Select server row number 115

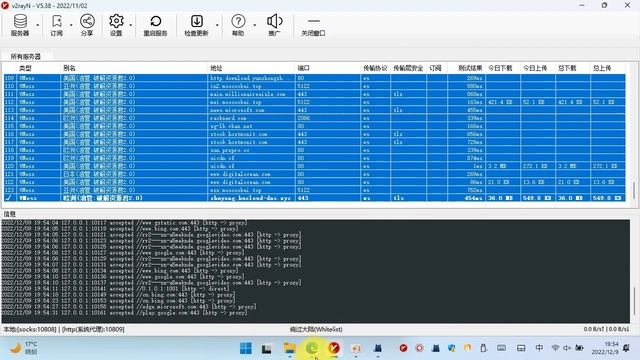314,126
